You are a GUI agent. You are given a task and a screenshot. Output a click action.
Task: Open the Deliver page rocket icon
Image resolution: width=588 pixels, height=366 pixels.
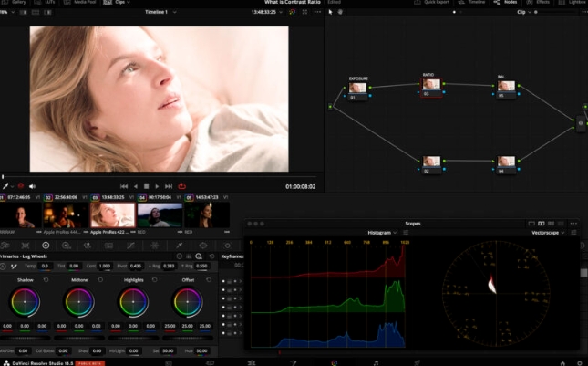coord(417,362)
